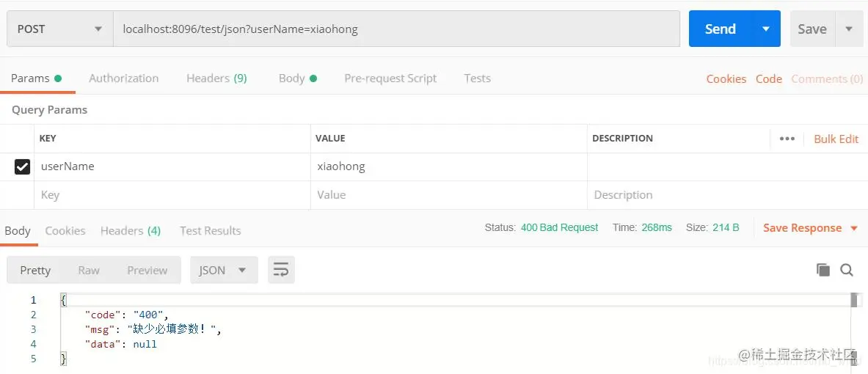868x374 pixels.
Task: Click Bulk Edit link
Action: 836,139
